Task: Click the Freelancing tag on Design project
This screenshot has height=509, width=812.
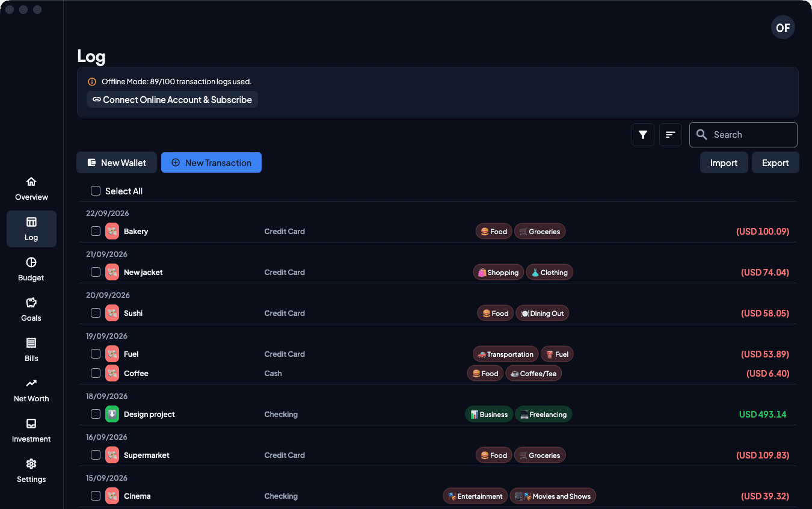Action: [x=544, y=415]
